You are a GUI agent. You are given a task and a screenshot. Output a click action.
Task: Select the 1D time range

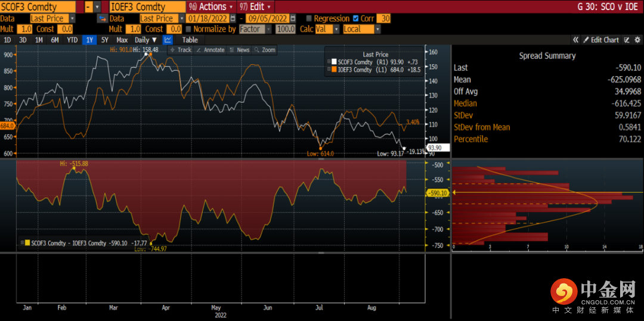(7, 40)
